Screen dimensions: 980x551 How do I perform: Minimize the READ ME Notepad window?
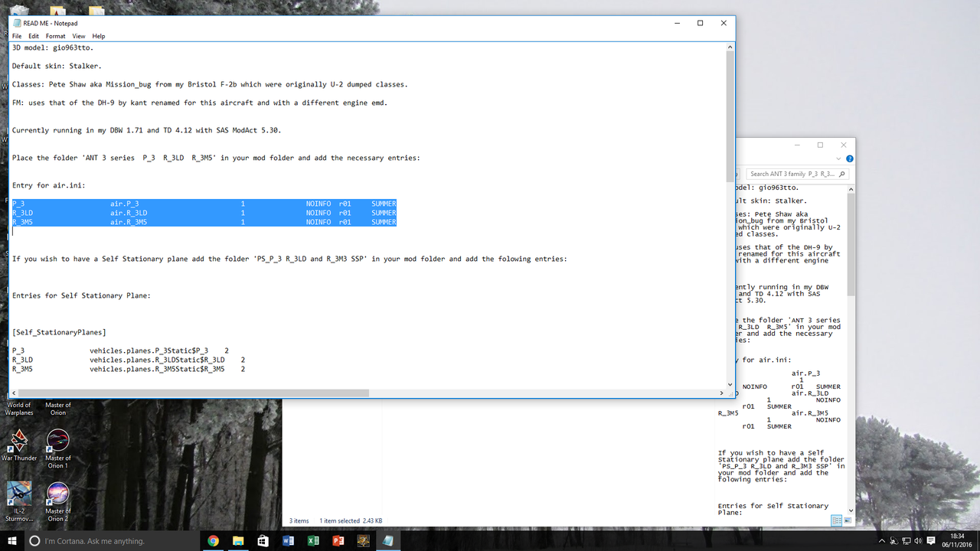click(677, 23)
